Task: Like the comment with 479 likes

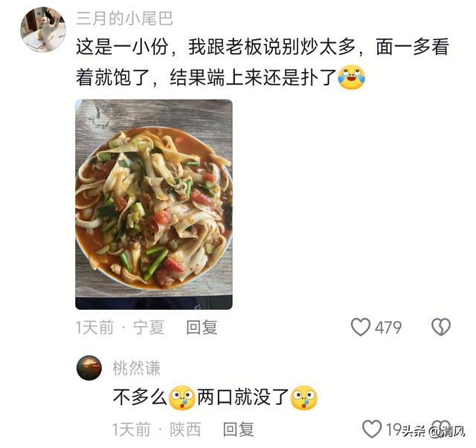Action: click(x=360, y=327)
